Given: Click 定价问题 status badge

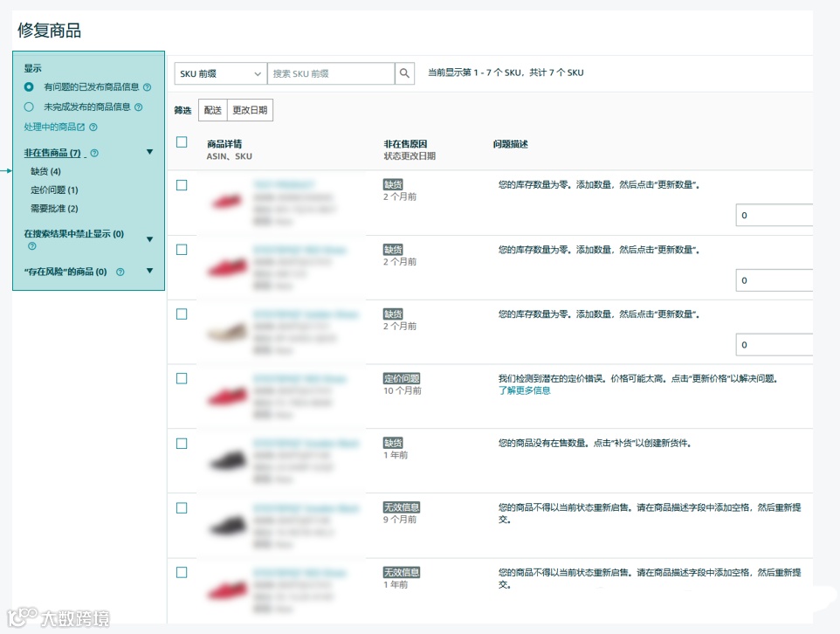Looking at the screenshot, I should point(402,378).
